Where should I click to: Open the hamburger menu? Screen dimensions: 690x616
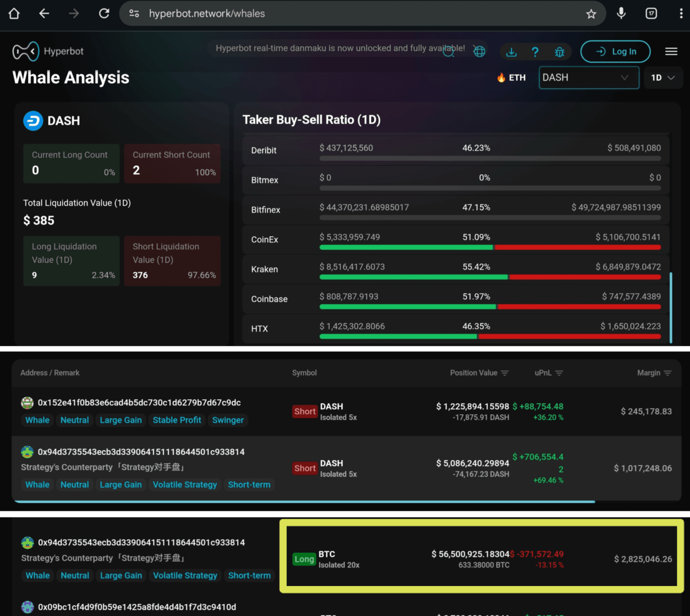coord(671,52)
